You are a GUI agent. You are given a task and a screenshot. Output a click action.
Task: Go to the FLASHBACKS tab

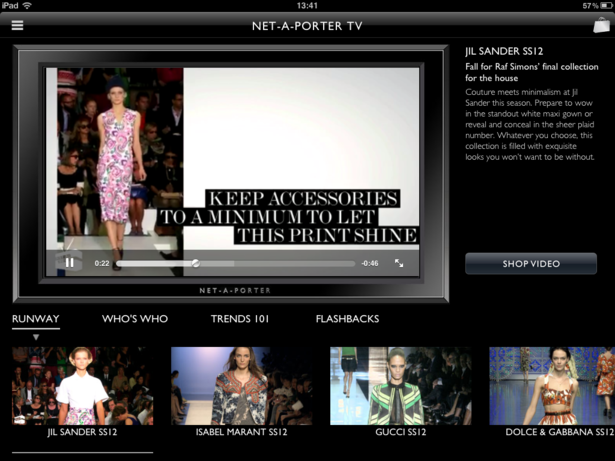click(x=348, y=319)
